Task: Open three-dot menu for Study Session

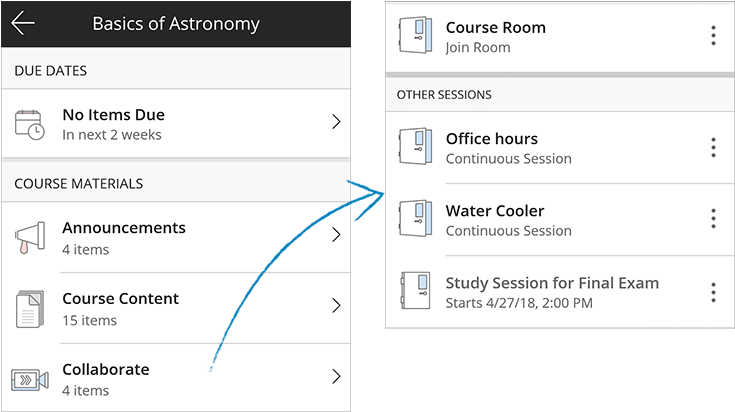Action: click(713, 292)
